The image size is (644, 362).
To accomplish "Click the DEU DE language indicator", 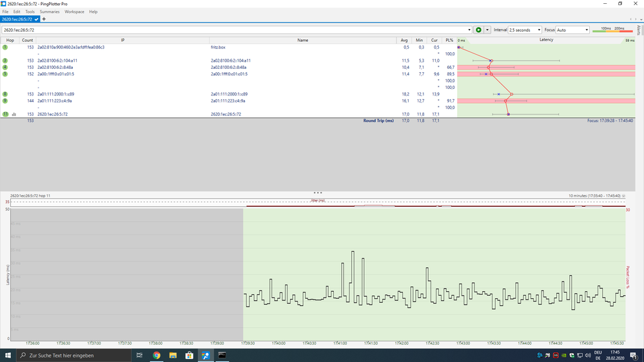I will pyautogui.click(x=598, y=356).
